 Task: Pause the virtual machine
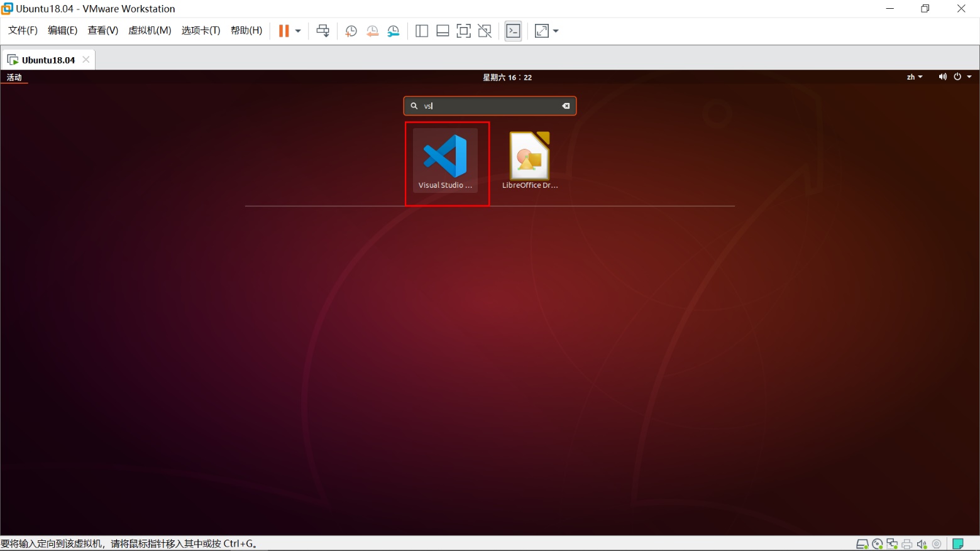coord(284,31)
